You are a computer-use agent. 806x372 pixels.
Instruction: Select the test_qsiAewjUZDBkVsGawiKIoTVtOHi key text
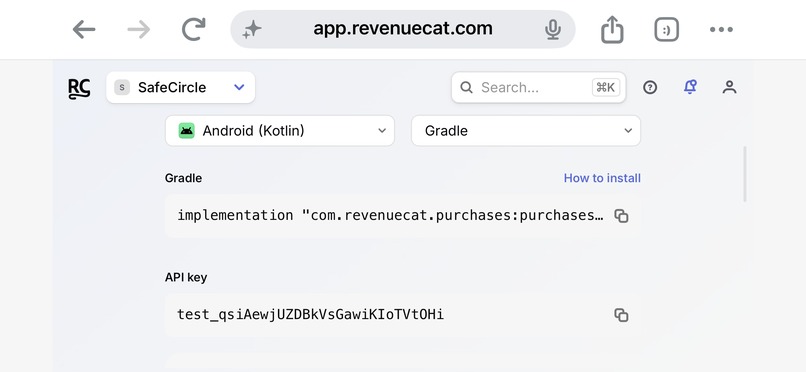[x=310, y=314]
